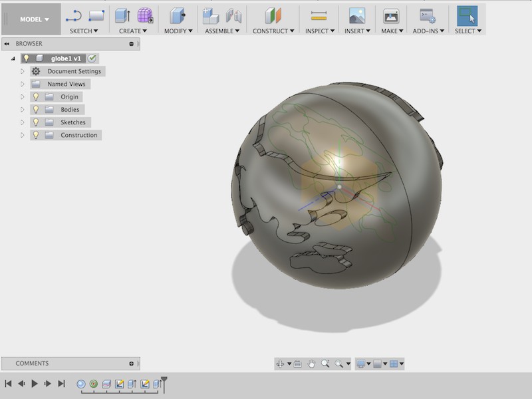Click the Scripts and Add-Ins icon

coord(428,16)
